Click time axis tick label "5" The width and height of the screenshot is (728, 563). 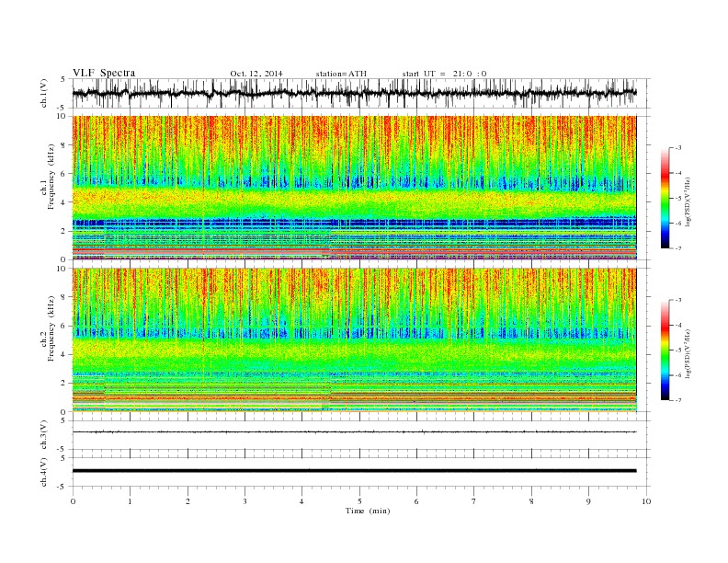(359, 501)
